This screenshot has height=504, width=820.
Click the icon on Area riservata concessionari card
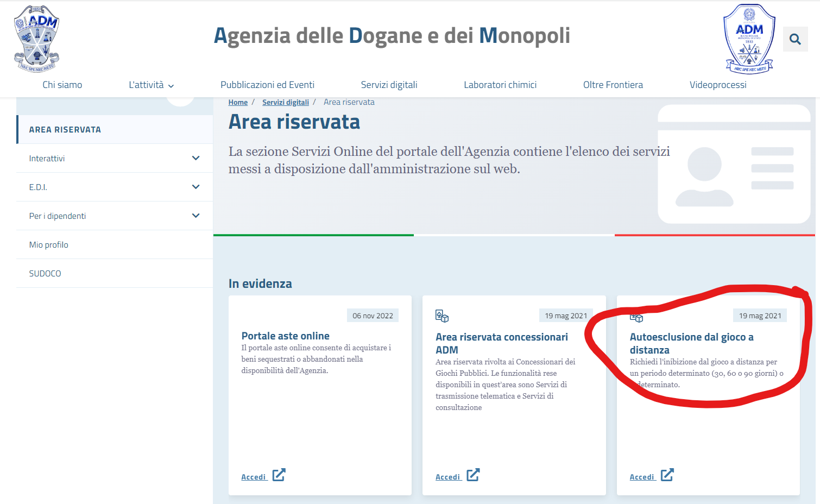click(x=442, y=316)
